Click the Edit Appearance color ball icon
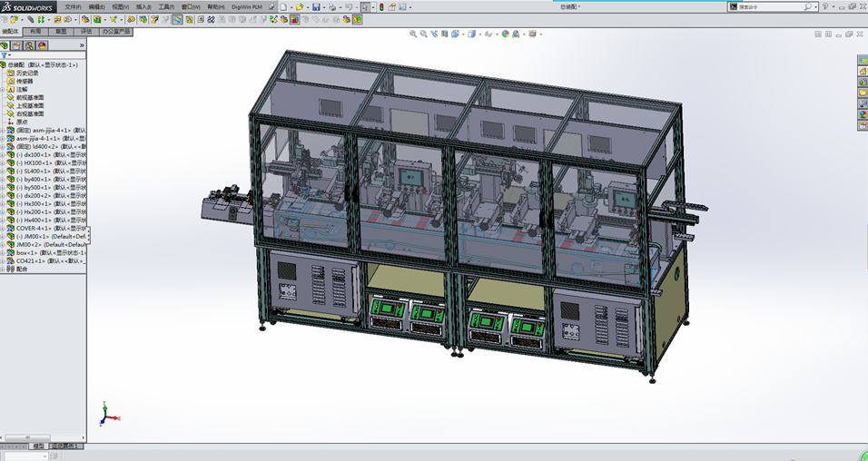This screenshot has width=868, height=461. click(x=506, y=34)
